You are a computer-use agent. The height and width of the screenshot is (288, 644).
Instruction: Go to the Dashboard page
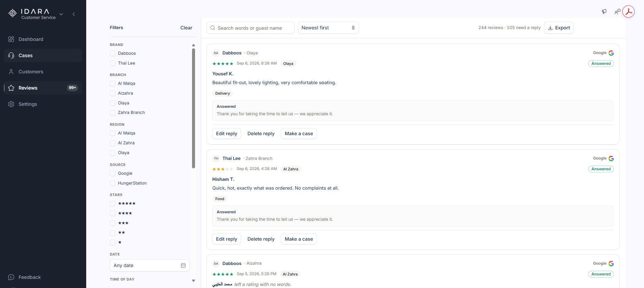(43, 39)
